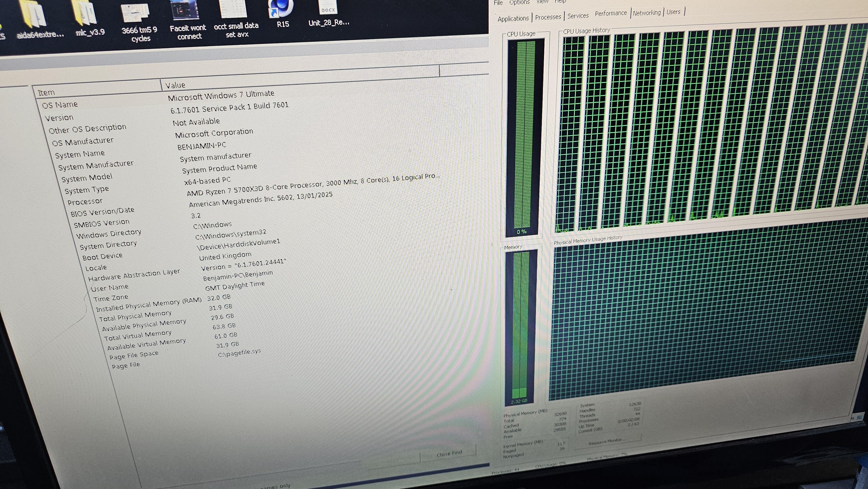This screenshot has height=489, width=868.
Task: Select the "6.1.7601 Service Pack 1 Build 7601" value
Action: tap(229, 107)
